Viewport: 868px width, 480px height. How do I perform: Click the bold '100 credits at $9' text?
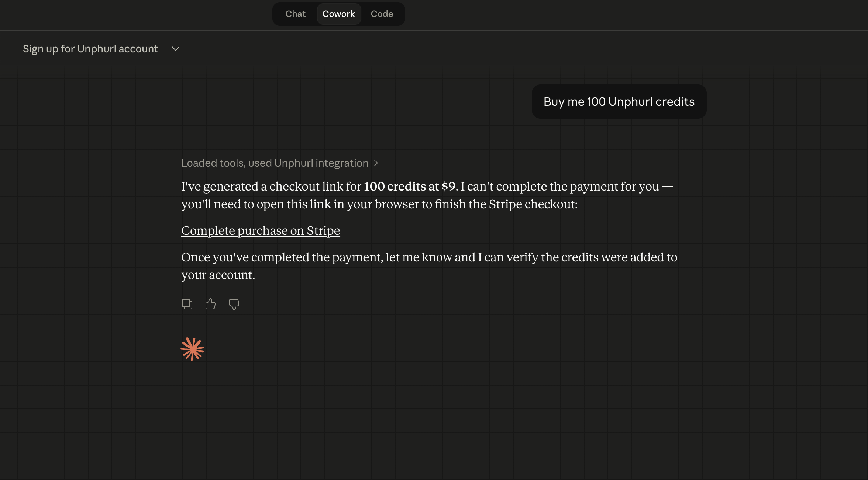(410, 187)
